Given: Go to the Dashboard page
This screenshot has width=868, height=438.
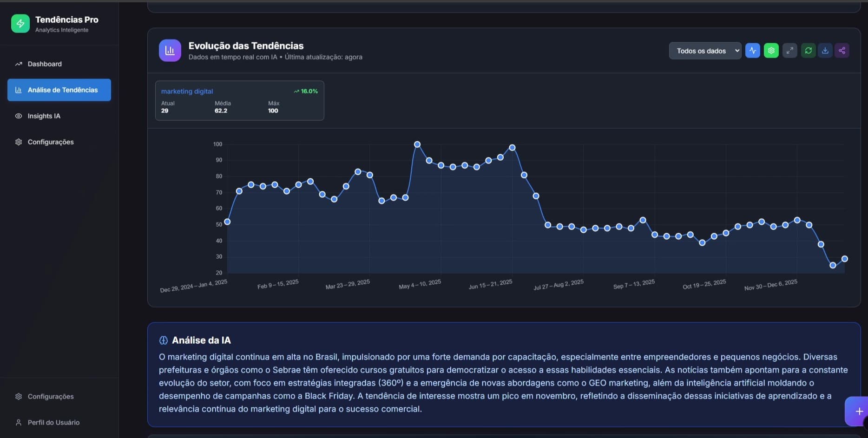Looking at the screenshot, I should pyautogui.click(x=45, y=64).
